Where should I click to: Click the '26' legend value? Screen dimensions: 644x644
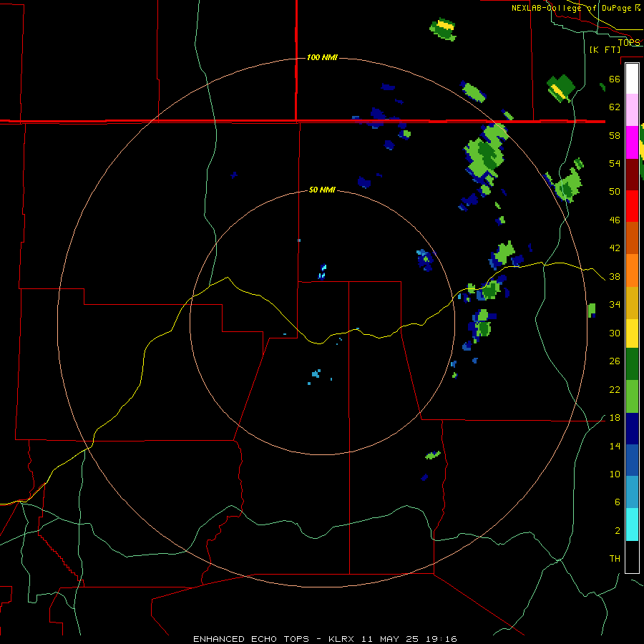(x=615, y=361)
